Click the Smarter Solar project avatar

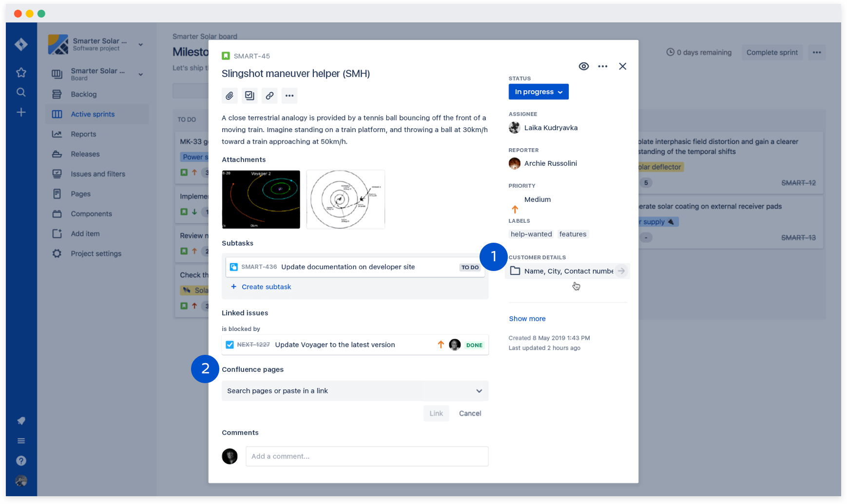point(58,44)
